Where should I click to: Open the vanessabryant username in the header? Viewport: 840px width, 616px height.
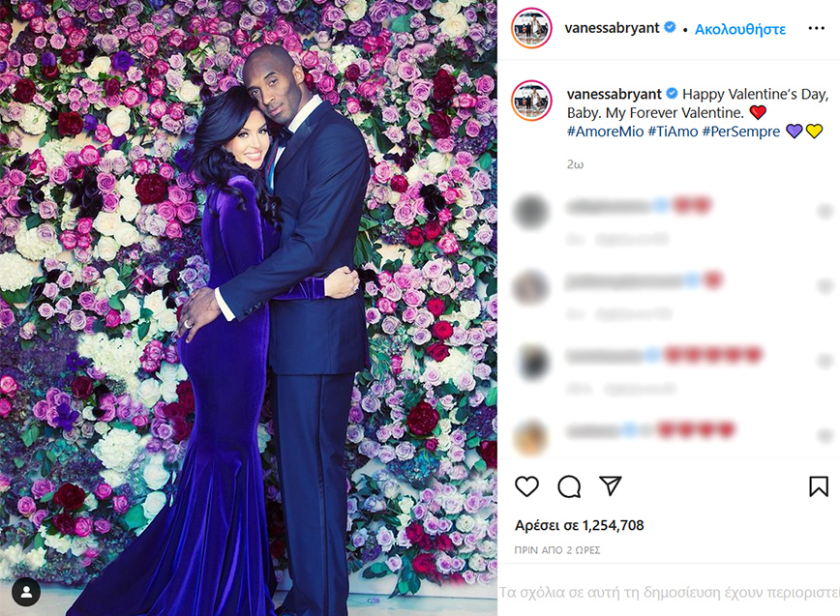point(612,28)
